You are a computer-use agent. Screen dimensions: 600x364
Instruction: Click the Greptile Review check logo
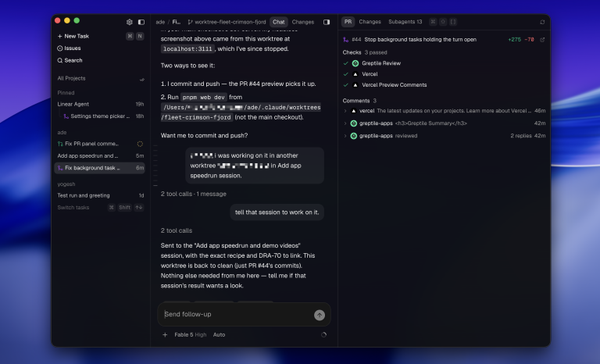(x=355, y=63)
